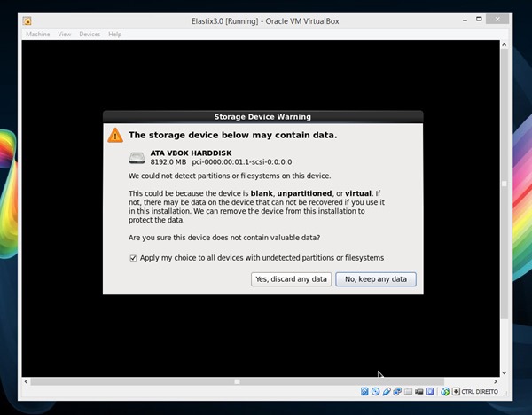This screenshot has height=415, width=532.
Task: Maximize the VirtualBox window
Action: [x=479, y=19]
